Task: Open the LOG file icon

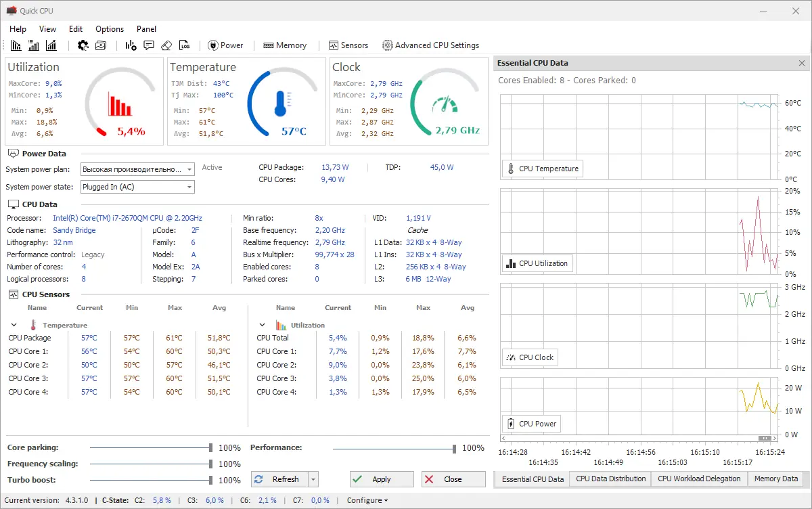Action: point(185,45)
